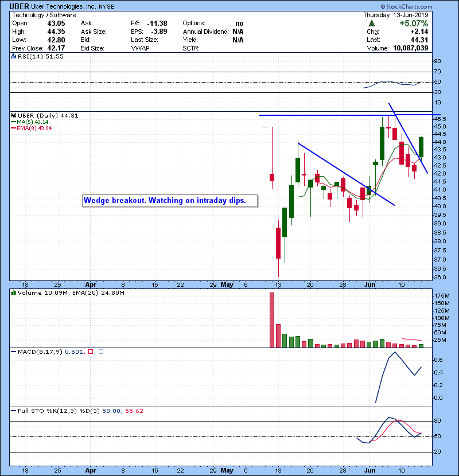Click the Yield N/A value
This screenshot has height=476, width=459.
[238, 40]
